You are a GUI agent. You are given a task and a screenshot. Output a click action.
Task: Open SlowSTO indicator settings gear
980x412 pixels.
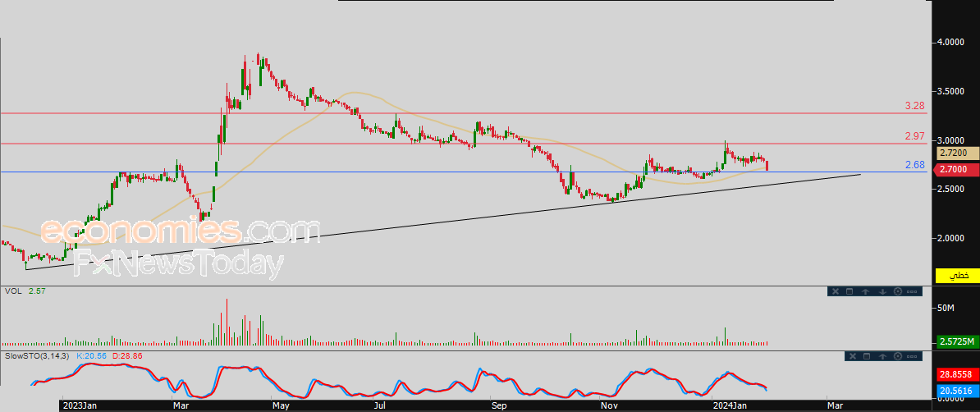[898, 356]
